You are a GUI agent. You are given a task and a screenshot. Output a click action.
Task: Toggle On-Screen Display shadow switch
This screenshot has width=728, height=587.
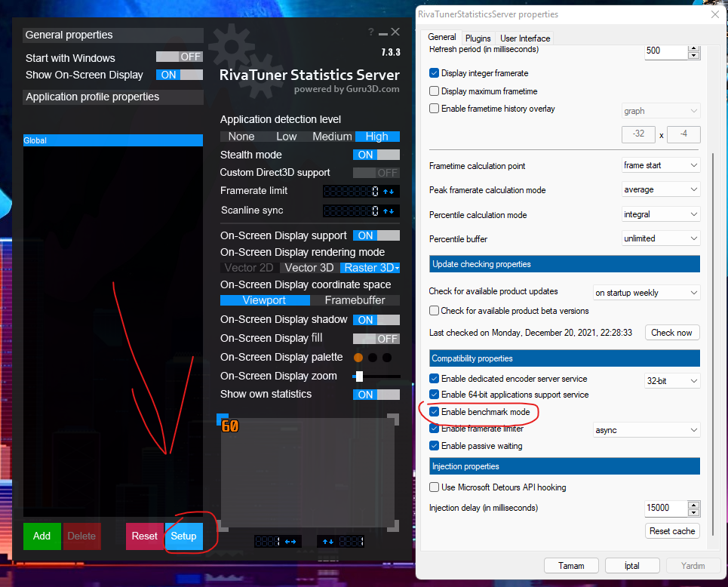click(376, 320)
